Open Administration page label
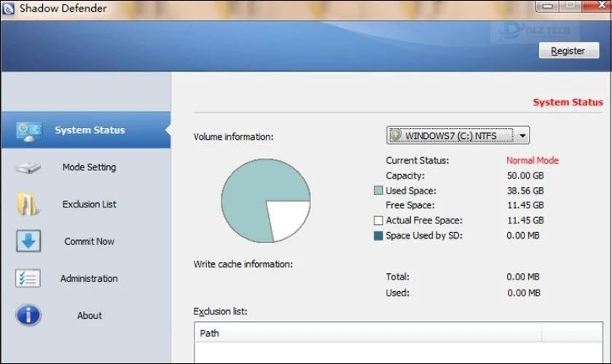The height and width of the screenshot is (364, 612). coord(89,278)
